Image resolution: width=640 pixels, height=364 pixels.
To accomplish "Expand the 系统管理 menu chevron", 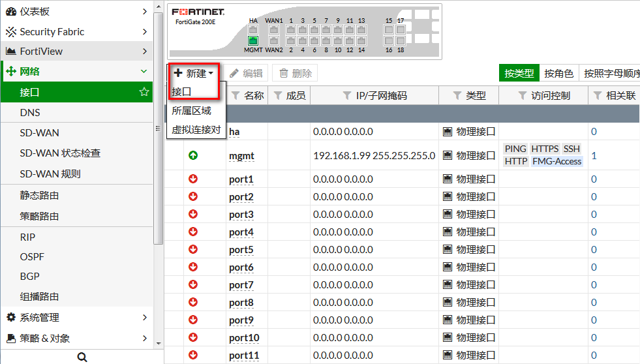I will click(x=144, y=317).
